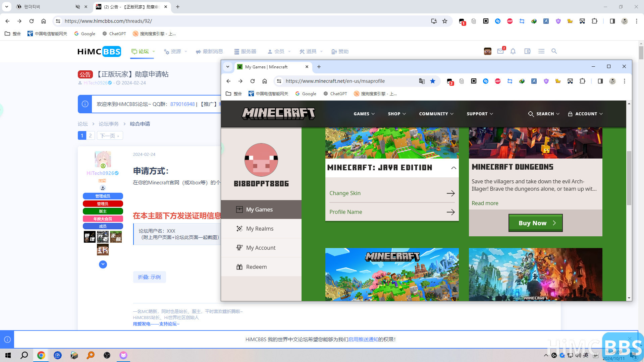This screenshot has height=362, width=644.
Task: Open My Account in the Minecraft sidebar
Action: click(x=261, y=248)
